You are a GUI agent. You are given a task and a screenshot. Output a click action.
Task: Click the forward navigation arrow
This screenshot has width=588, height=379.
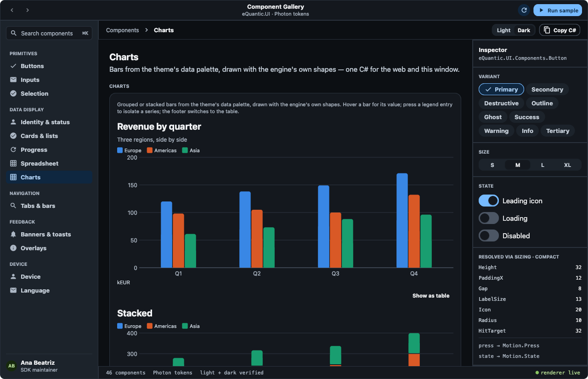(28, 10)
